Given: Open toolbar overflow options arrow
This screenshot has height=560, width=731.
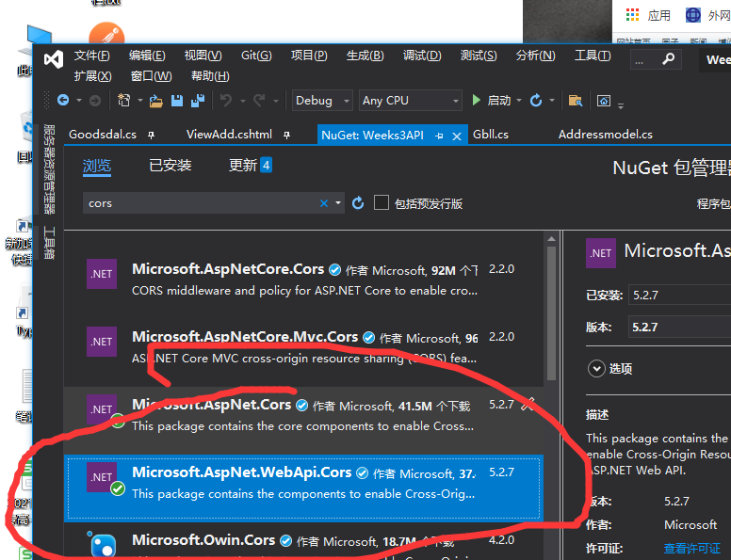Looking at the screenshot, I should click(621, 106).
